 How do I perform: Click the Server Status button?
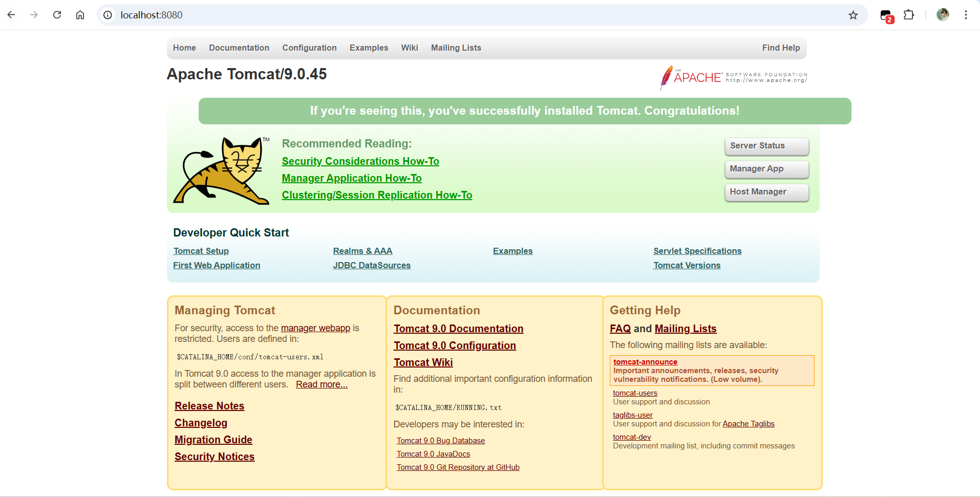(767, 146)
